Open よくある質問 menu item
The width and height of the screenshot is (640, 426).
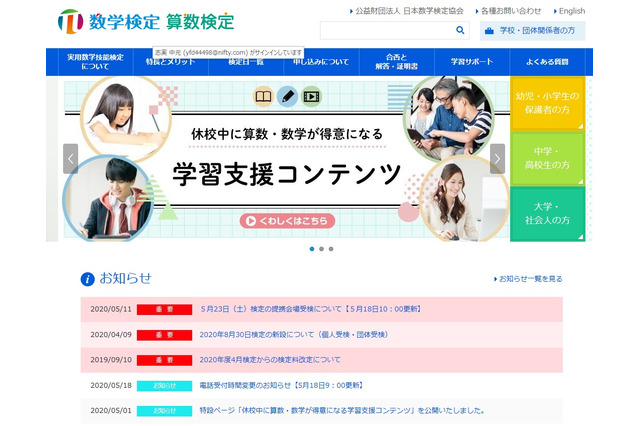click(547, 62)
